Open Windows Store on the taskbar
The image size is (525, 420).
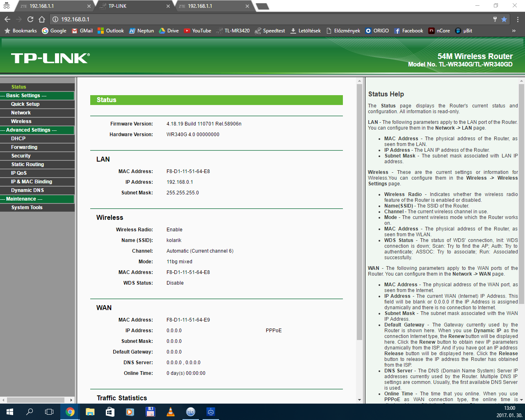tap(110, 412)
